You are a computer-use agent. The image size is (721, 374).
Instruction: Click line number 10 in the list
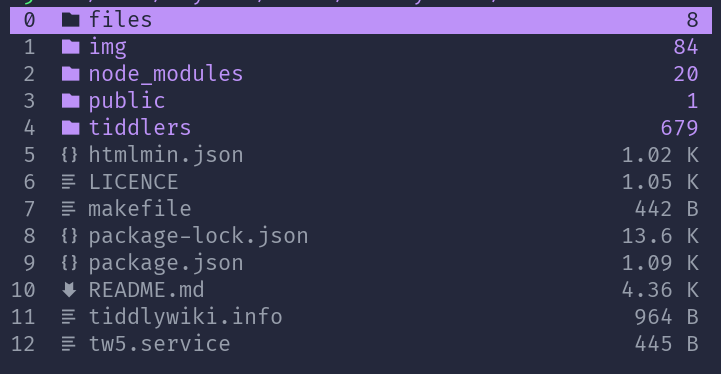(x=23, y=290)
